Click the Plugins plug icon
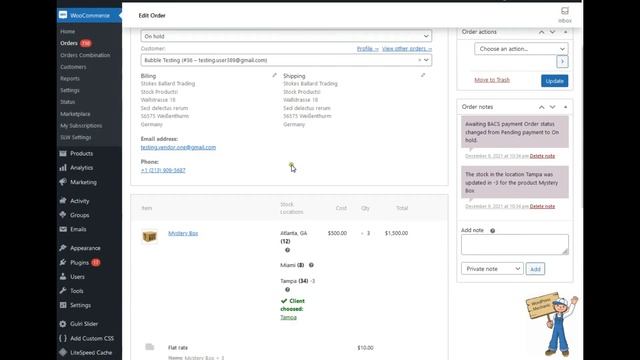 pos(63,262)
